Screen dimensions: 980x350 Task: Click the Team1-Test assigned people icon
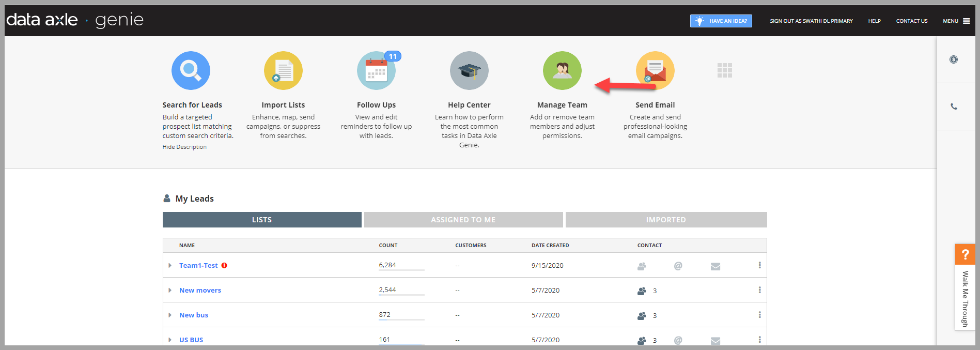pyautogui.click(x=642, y=266)
